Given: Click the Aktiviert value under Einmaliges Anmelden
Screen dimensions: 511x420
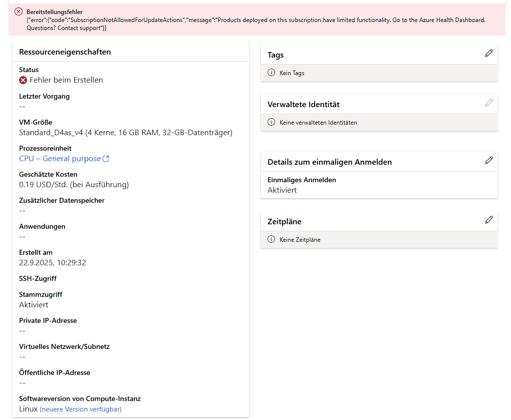Looking at the screenshot, I should click(x=282, y=190).
